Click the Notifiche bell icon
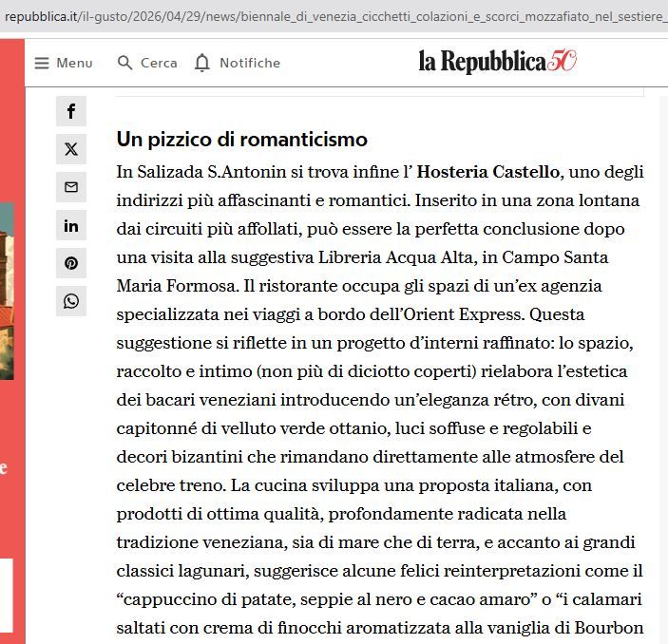This screenshot has width=668, height=644. [202, 63]
